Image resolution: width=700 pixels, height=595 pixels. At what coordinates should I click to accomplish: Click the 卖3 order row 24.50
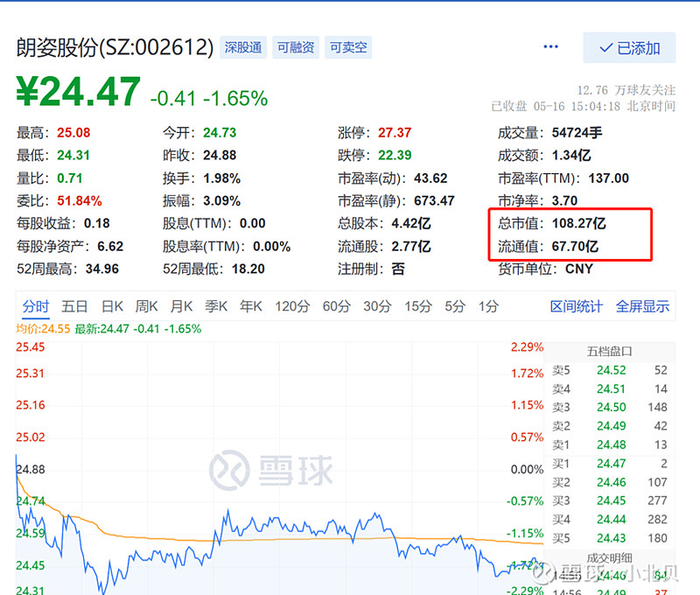coord(610,408)
